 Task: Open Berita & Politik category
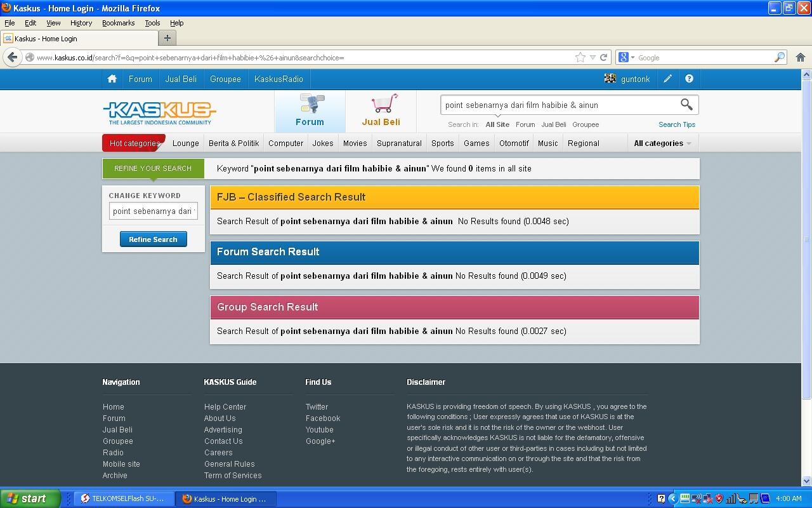234,143
